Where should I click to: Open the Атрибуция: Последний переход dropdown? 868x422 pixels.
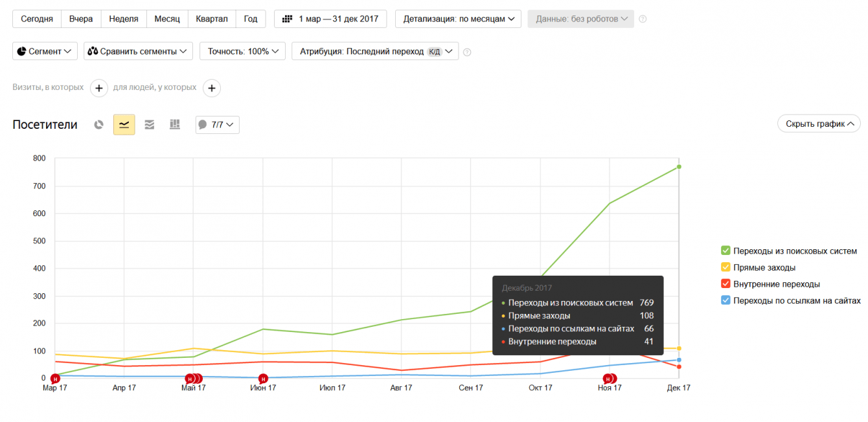tap(375, 51)
